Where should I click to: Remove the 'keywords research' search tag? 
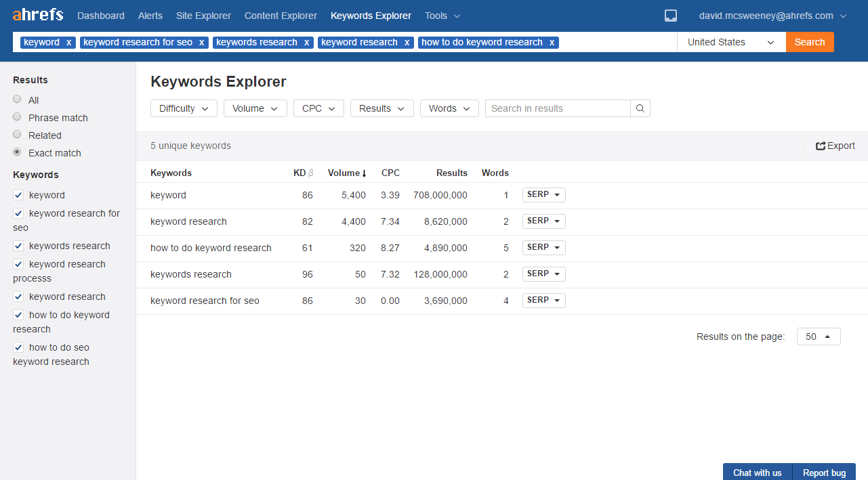(x=306, y=42)
